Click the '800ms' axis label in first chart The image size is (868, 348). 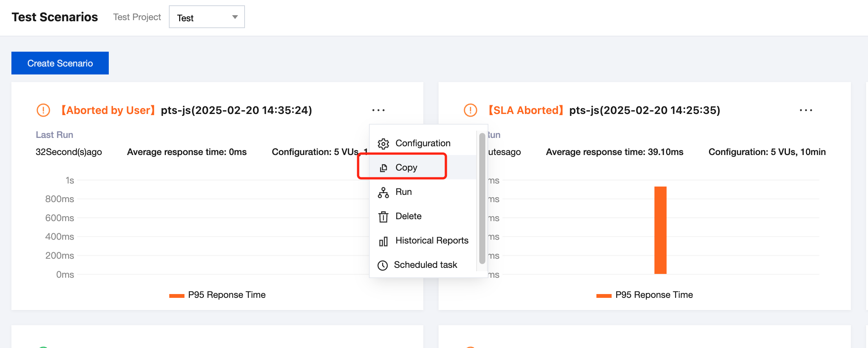[x=60, y=199]
